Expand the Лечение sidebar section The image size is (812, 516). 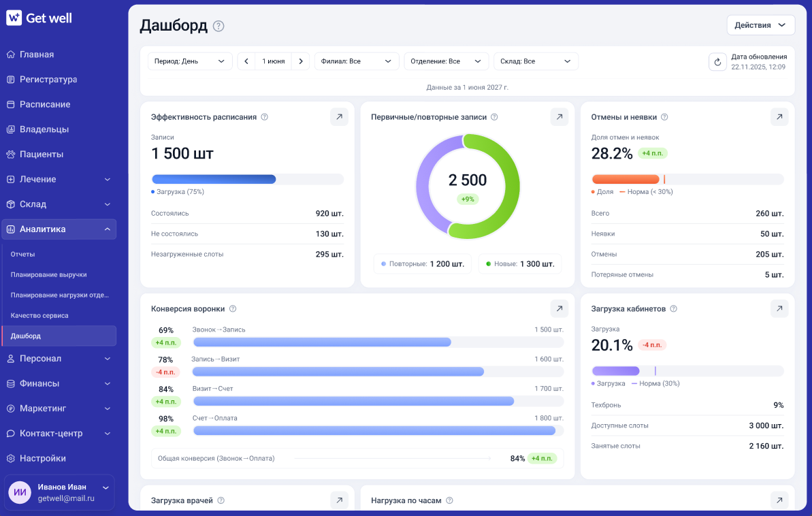pyautogui.click(x=59, y=179)
